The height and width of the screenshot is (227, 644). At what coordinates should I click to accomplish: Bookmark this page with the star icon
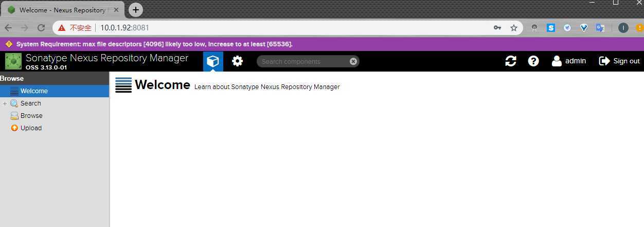click(514, 28)
